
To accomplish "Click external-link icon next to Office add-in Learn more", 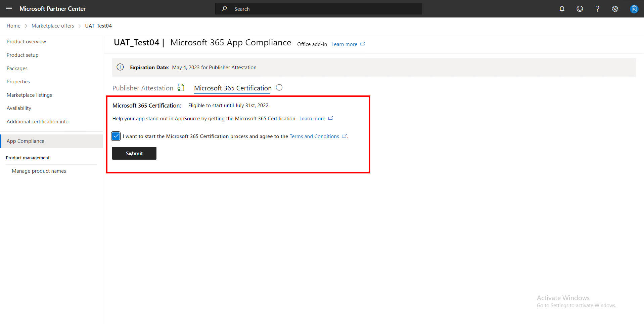I will 363,44.
